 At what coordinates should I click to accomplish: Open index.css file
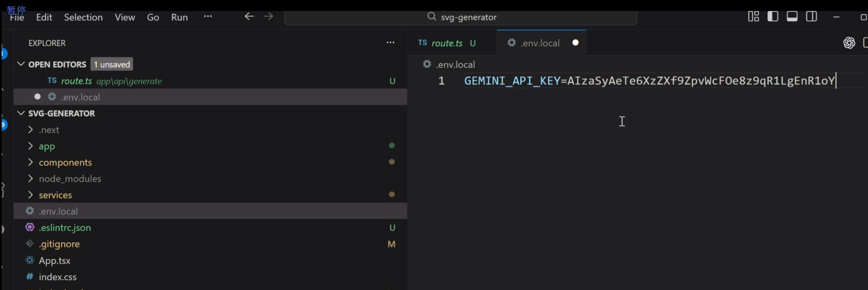point(210,277)
